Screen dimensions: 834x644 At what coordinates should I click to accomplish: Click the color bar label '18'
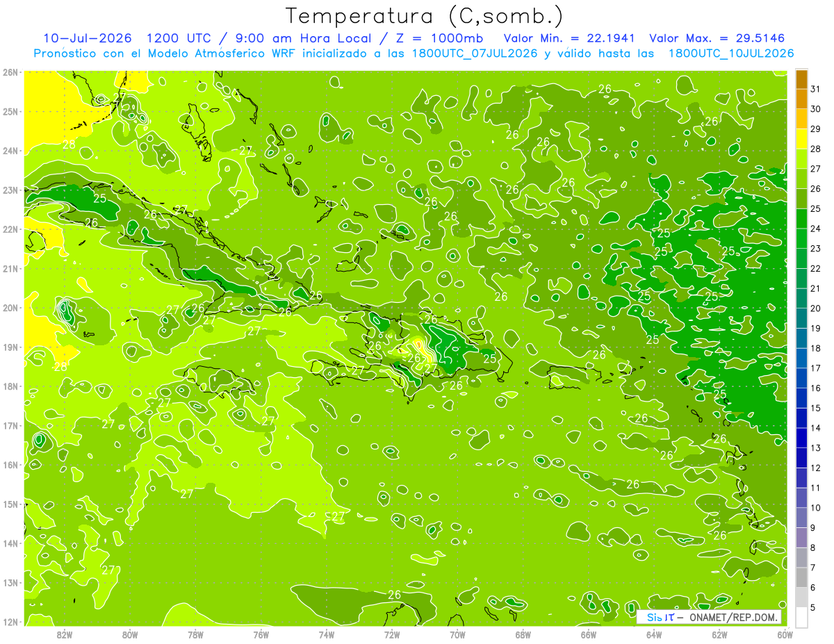(x=816, y=349)
